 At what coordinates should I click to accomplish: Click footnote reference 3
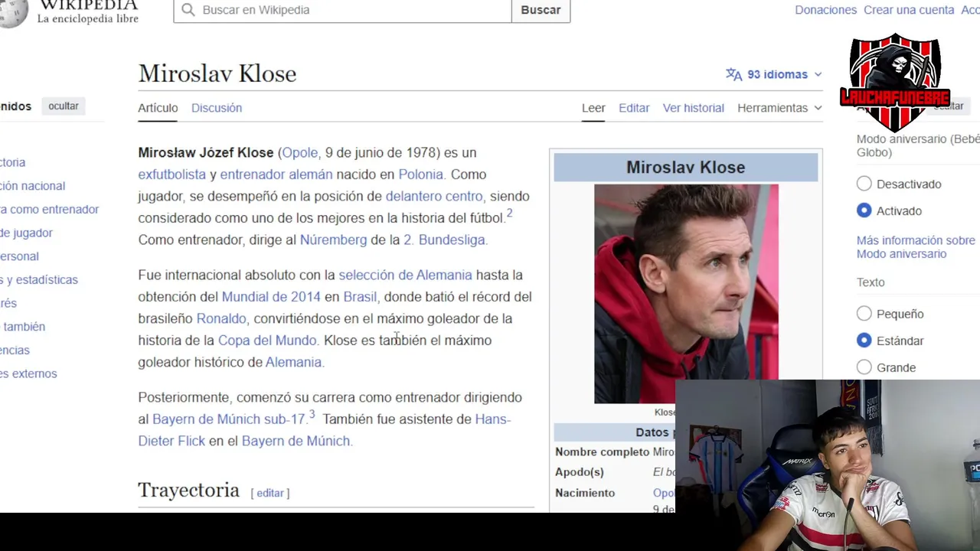tap(312, 415)
